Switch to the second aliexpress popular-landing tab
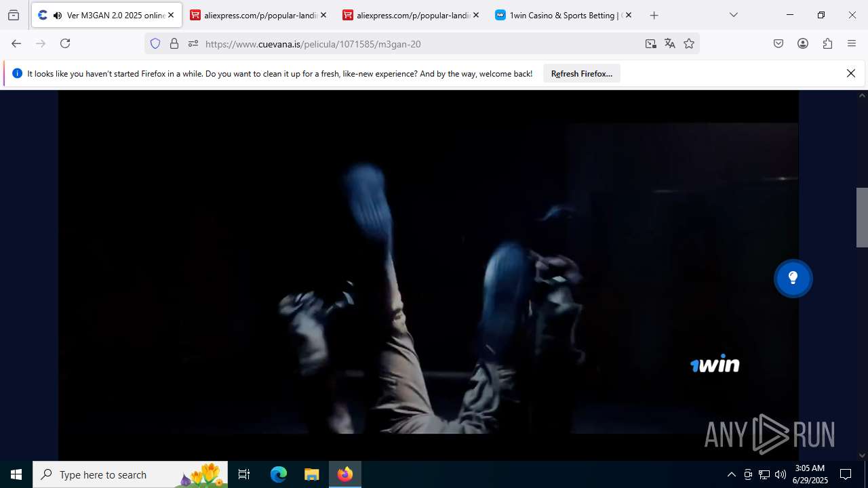Screen dimensions: 868x488 coord(412,15)
